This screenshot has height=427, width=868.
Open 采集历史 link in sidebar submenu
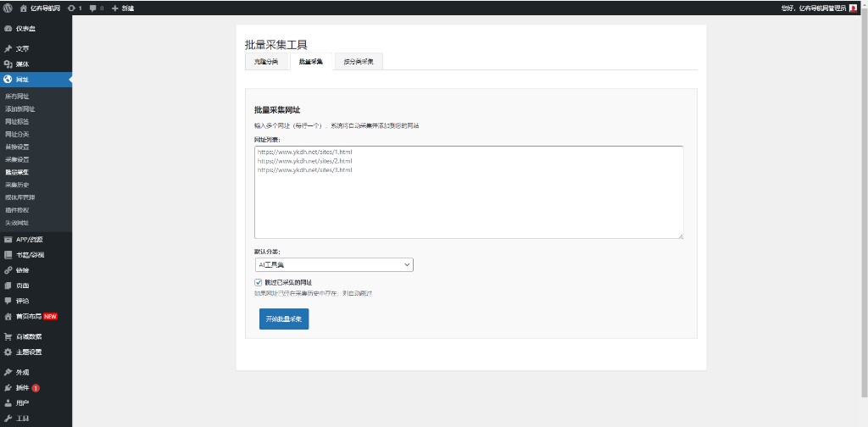click(x=17, y=185)
